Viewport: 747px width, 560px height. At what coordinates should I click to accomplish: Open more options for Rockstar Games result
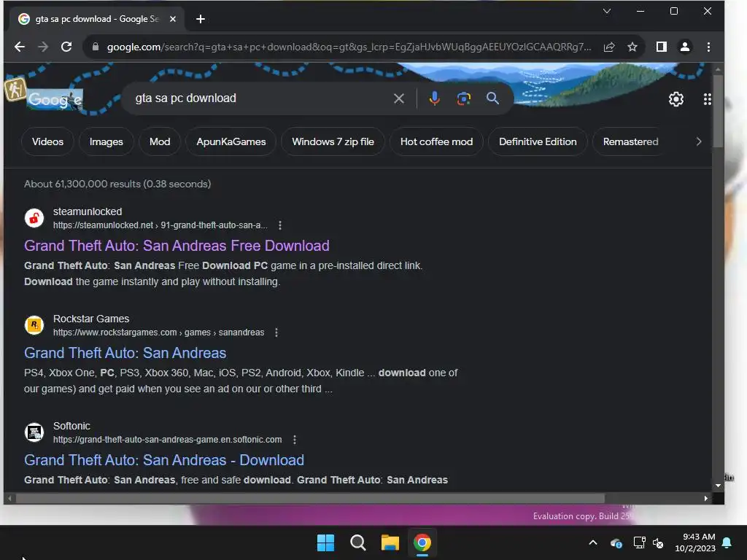click(x=276, y=332)
